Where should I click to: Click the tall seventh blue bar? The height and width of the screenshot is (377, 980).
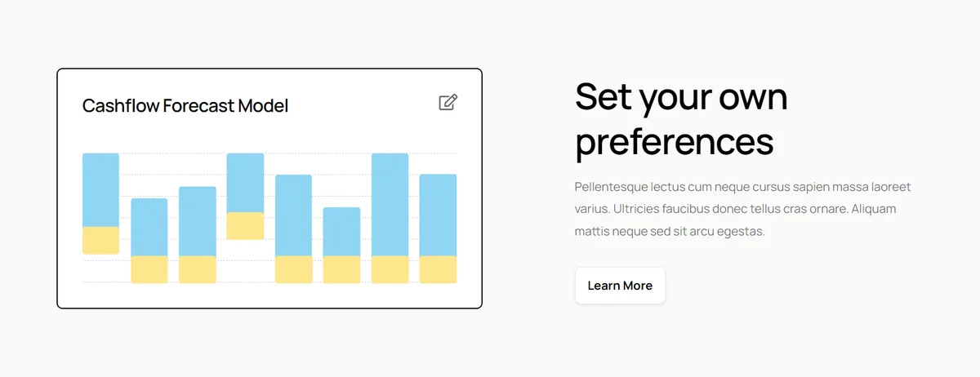pos(390,205)
